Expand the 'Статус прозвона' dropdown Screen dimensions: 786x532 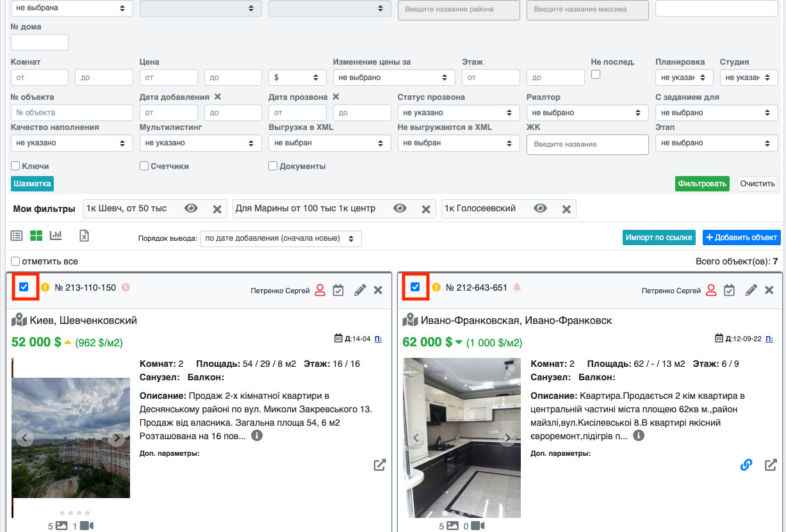click(x=458, y=113)
